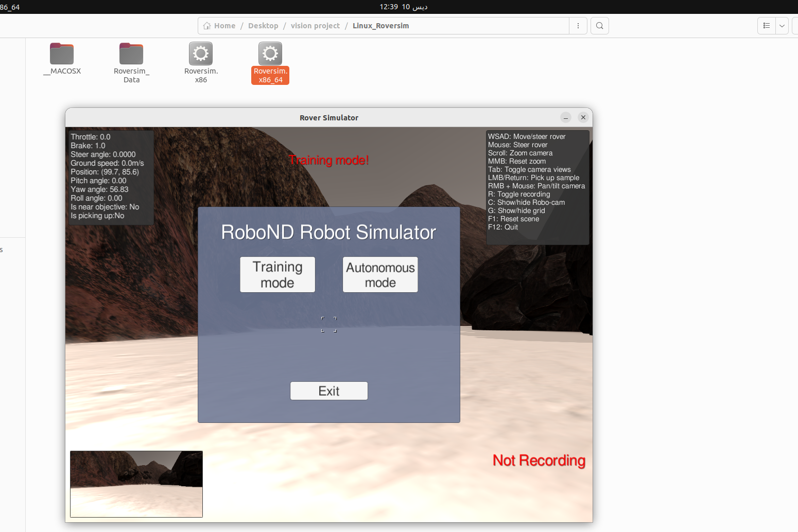This screenshot has width=798, height=532.
Task: Close the Rover Simulator window
Action: pyautogui.click(x=583, y=117)
